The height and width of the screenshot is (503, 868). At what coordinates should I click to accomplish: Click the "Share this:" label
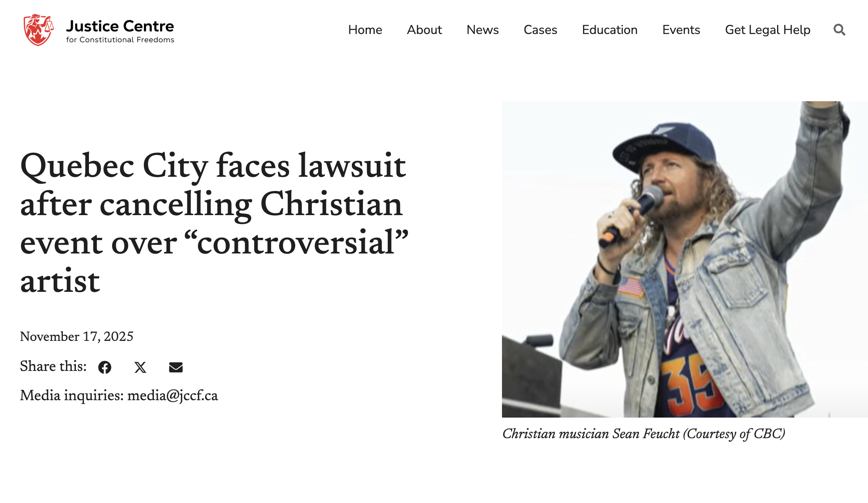tap(53, 366)
